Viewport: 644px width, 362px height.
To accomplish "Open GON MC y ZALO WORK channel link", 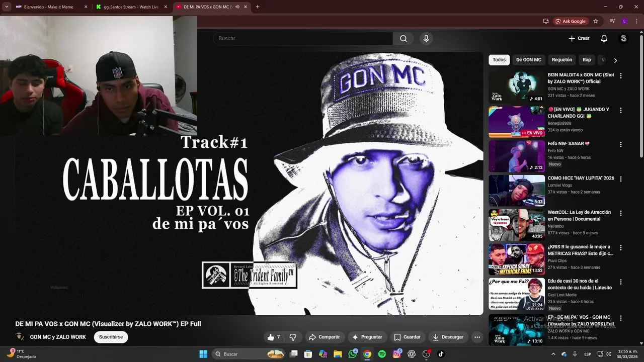I will 58,337.
